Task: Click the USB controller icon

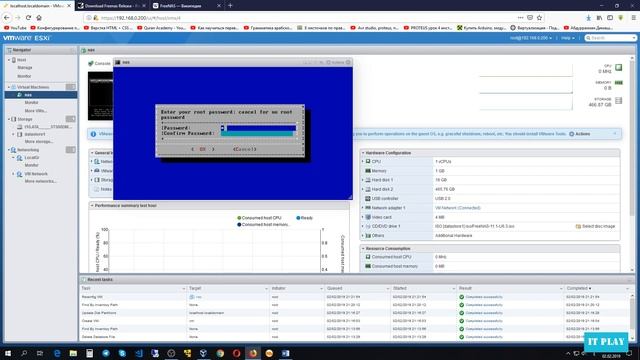Action: (x=368, y=198)
